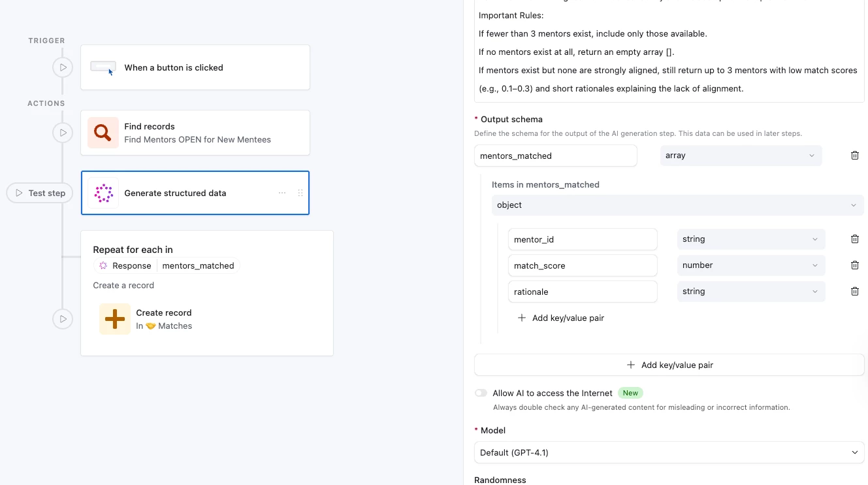Remove the match_score key with trash icon
Image resolution: width=868 pixels, height=485 pixels.
click(854, 265)
